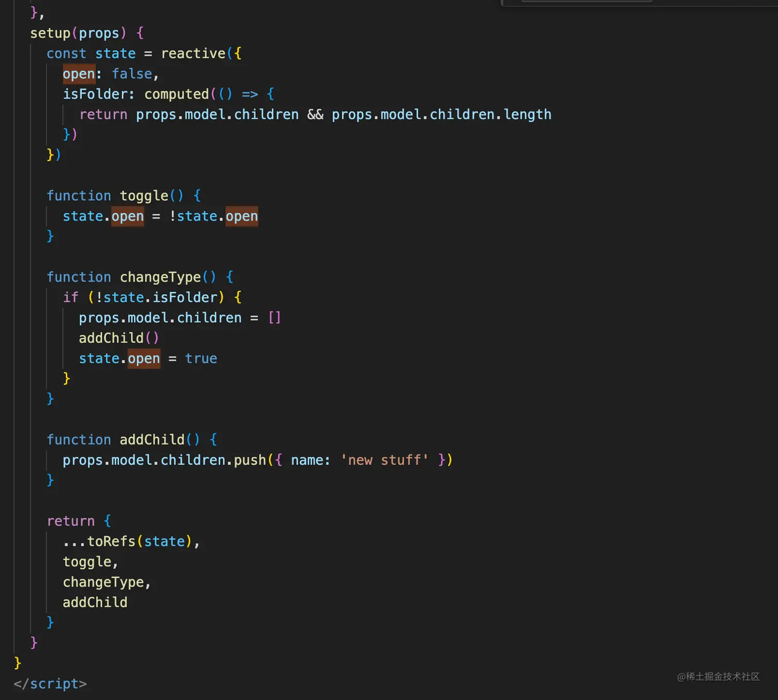Click the 'true' boolean value
The image size is (778, 700).
click(201, 359)
